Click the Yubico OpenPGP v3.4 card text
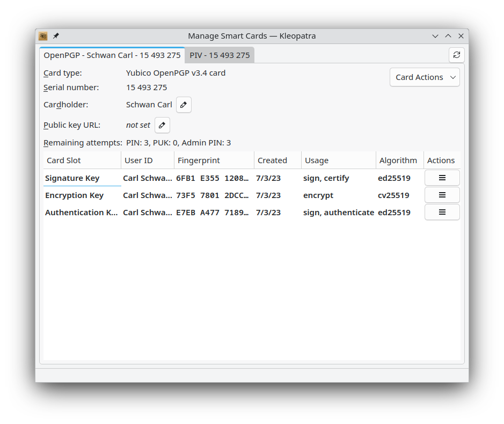This screenshot has height=424, width=504. [x=176, y=73]
